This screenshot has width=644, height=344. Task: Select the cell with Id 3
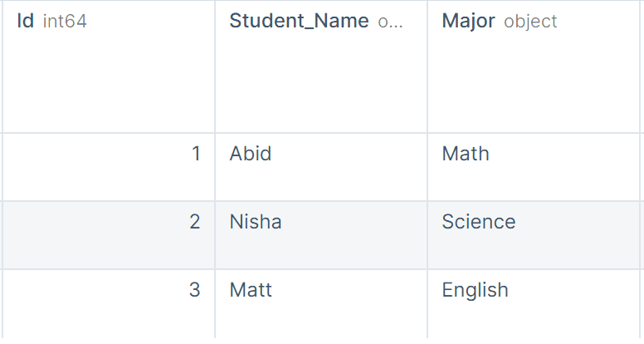click(x=109, y=304)
